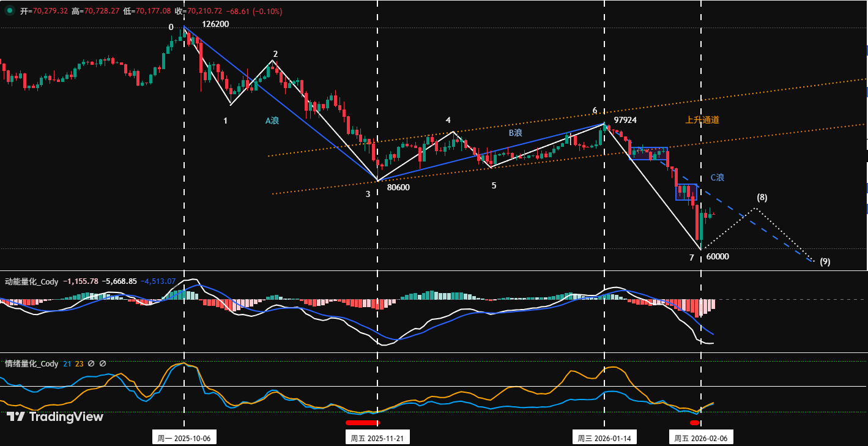Click the 80600 price annotation
The image size is (868, 446).
[x=398, y=187]
